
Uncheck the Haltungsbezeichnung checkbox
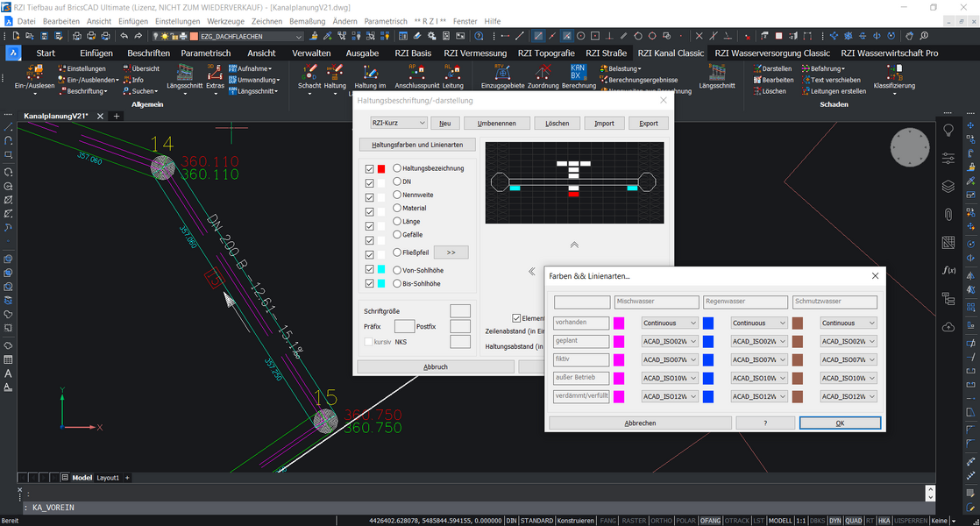coord(369,168)
